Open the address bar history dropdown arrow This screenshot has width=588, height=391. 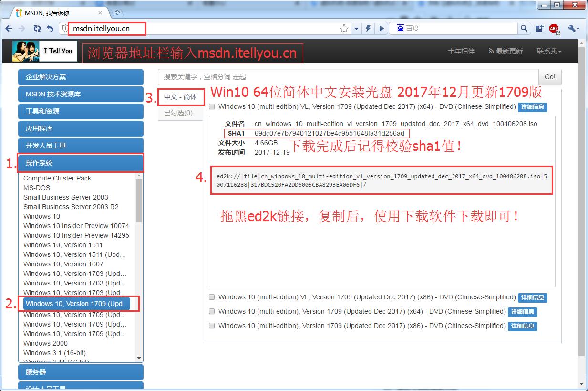[356, 29]
